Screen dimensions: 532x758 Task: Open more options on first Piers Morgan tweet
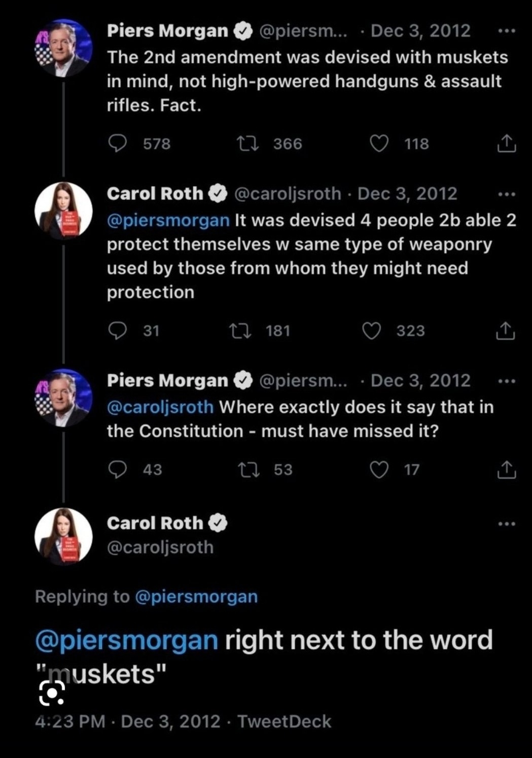click(x=506, y=31)
